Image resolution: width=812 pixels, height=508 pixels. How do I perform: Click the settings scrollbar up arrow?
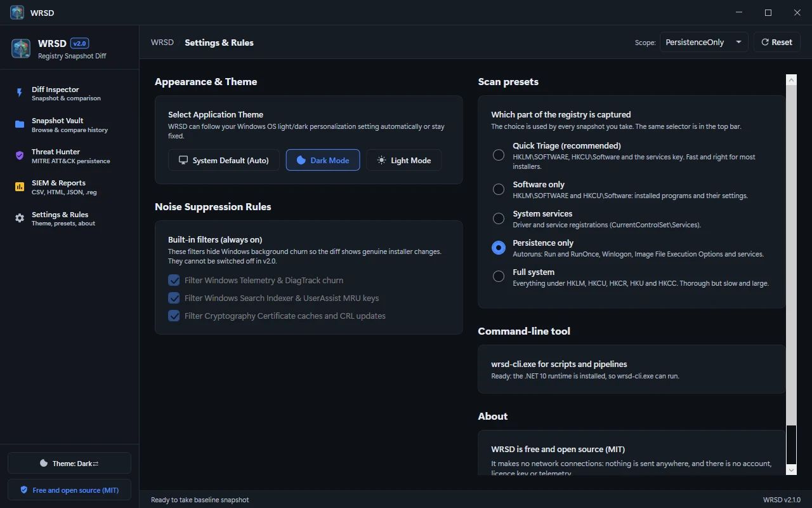pyautogui.click(x=791, y=80)
